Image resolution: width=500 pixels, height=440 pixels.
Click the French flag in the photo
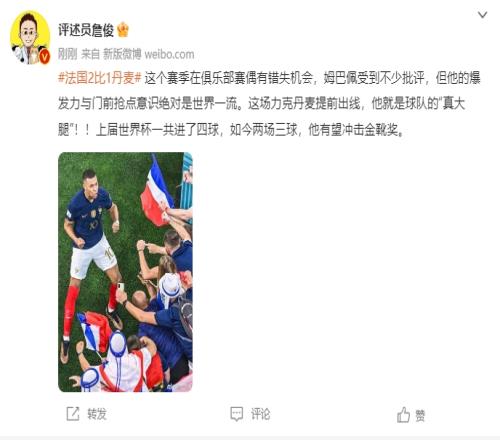pos(156,192)
